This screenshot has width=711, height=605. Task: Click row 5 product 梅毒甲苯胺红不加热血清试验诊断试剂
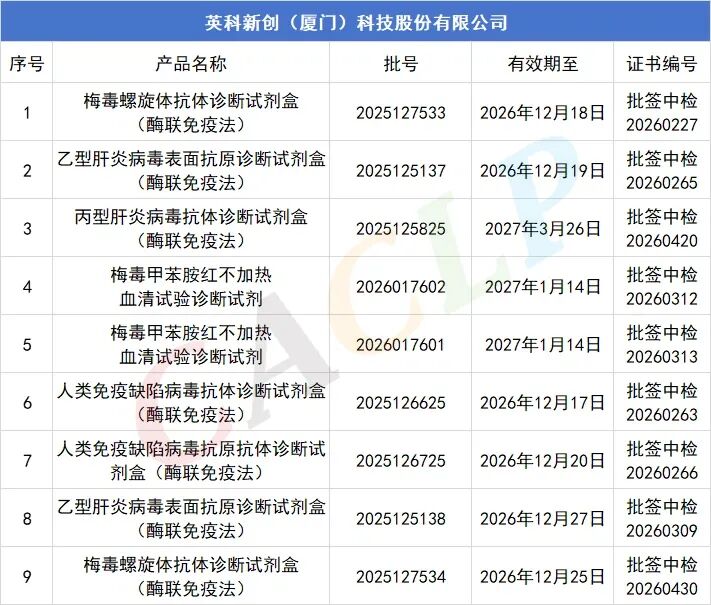pos(191,345)
